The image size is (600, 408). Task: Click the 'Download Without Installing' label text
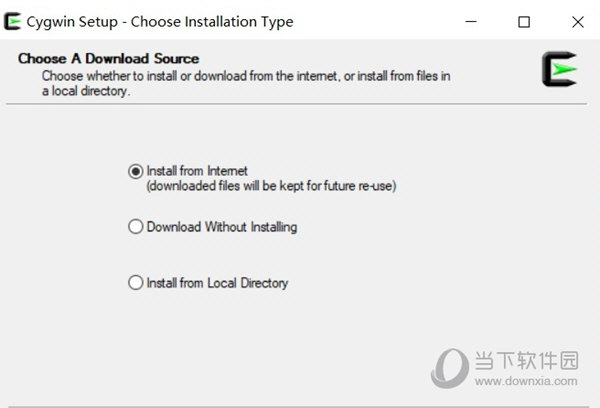tap(222, 227)
